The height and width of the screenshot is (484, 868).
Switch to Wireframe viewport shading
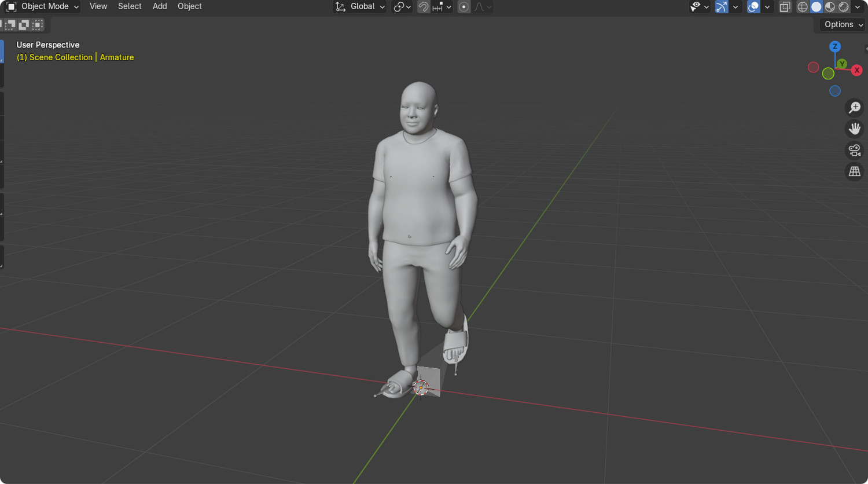[x=803, y=7]
